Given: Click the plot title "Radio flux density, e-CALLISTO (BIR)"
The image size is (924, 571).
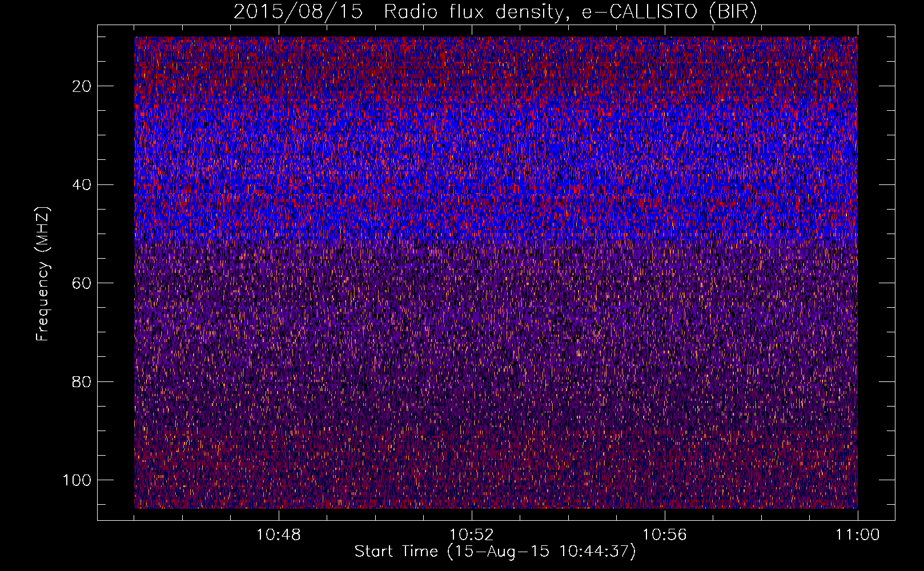Looking at the screenshot, I should tap(571, 12).
